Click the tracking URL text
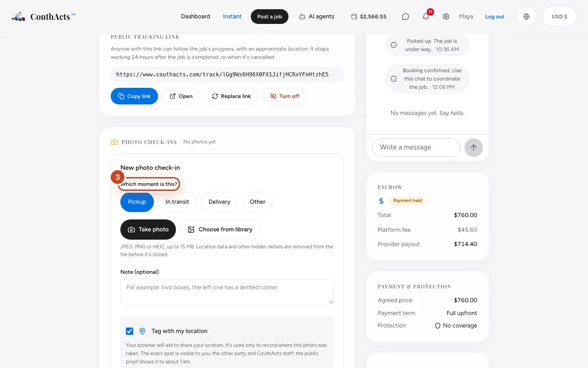Screen dimensions: 588x368 [222, 75]
